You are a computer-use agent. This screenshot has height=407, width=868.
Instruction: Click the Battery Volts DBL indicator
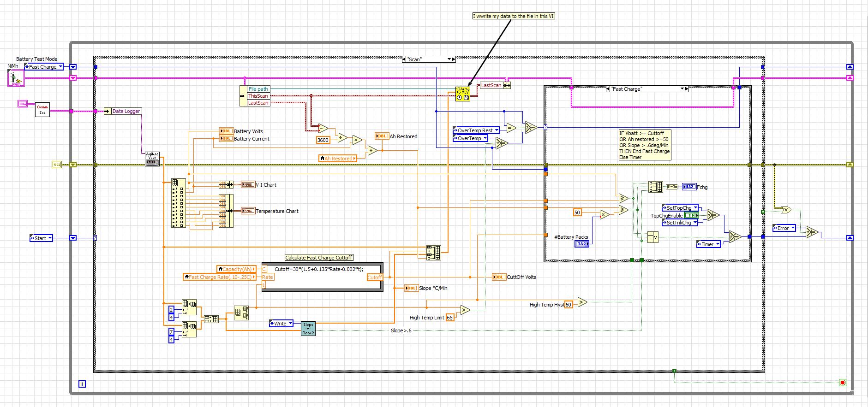pos(226,131)
